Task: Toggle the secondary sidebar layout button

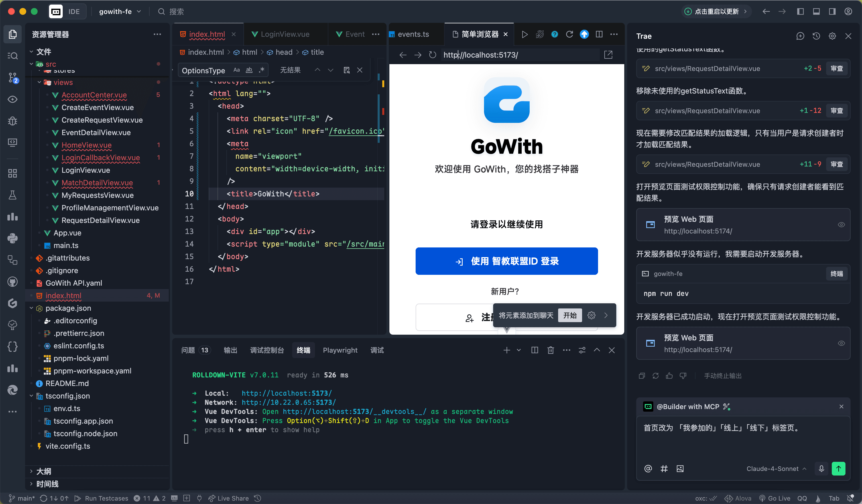Action: pos(832,12)
